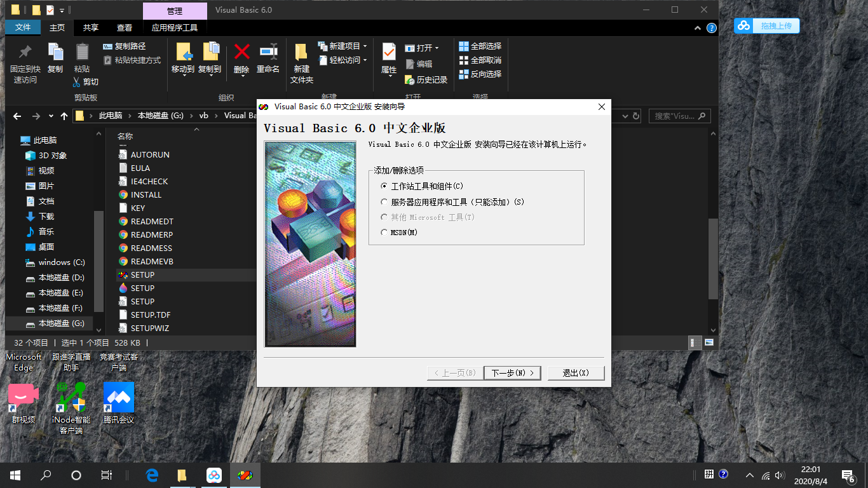Open Microsoft Edge from taskbar
The height and width of the screenshot is (488, 868).
point(152,475)
